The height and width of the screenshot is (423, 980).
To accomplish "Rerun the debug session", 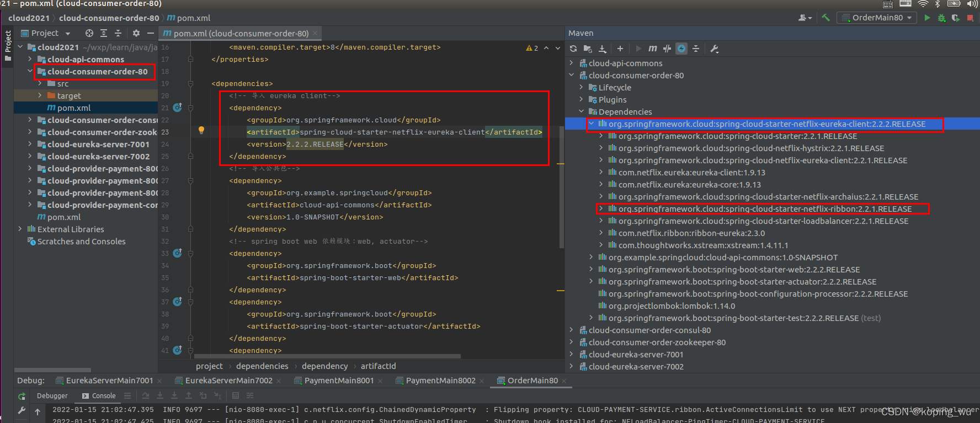I will [22, 396].
